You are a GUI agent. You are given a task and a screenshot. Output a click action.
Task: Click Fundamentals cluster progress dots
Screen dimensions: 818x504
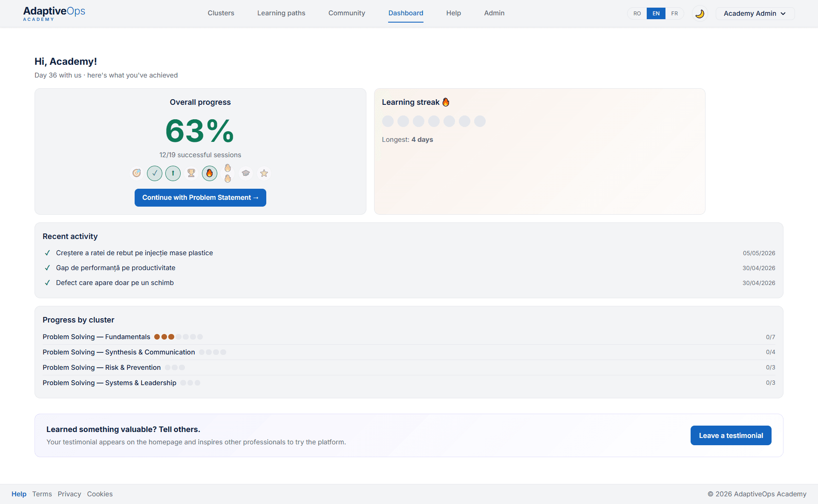[179, 337]
